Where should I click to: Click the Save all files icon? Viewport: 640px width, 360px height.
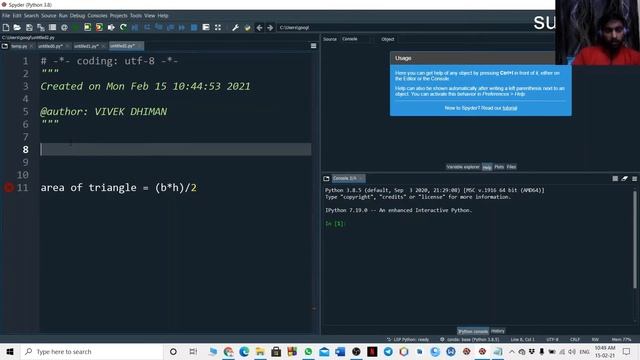(41, 27)
